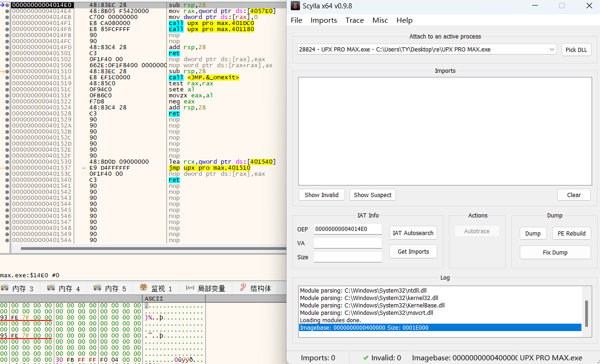Open Scylla's Imports menu

[324, 20]
